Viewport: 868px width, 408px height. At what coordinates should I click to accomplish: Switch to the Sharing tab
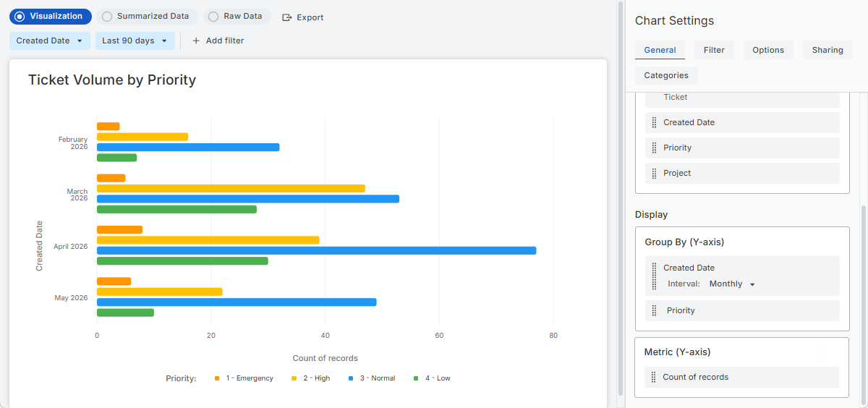coord(827,50)
